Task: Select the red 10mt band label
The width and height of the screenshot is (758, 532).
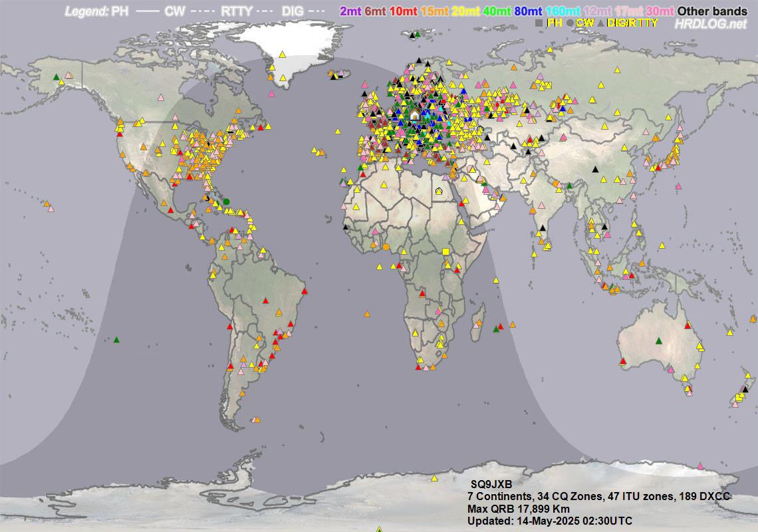Action: coord(403,11)
